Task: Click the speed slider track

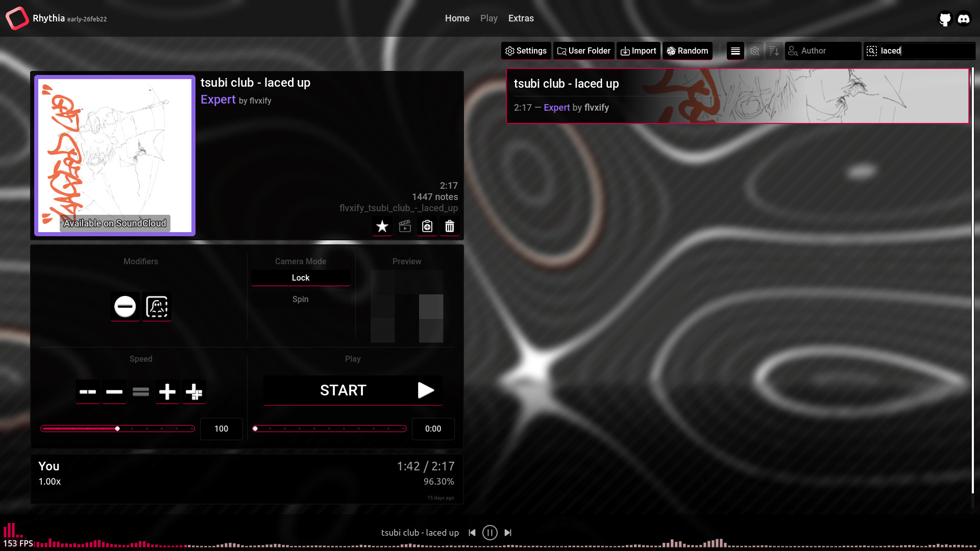Action: (x=117, y=429)
